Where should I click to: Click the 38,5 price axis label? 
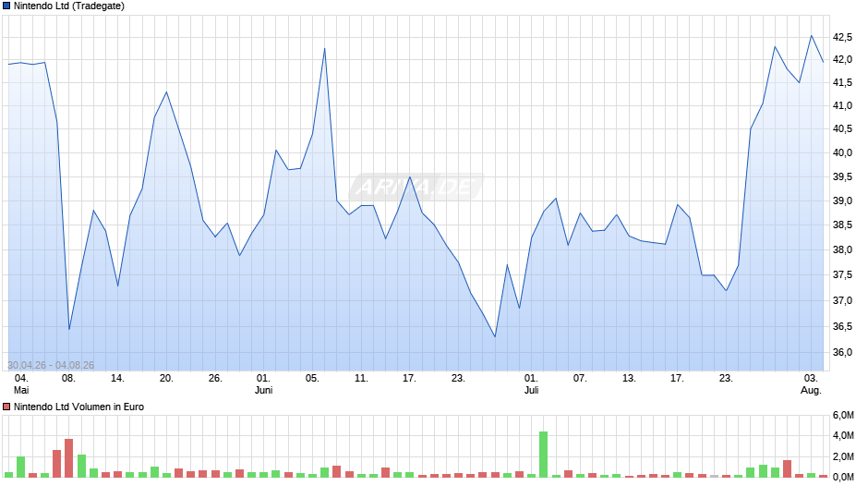pyautogui.click(x=842, y=225)
